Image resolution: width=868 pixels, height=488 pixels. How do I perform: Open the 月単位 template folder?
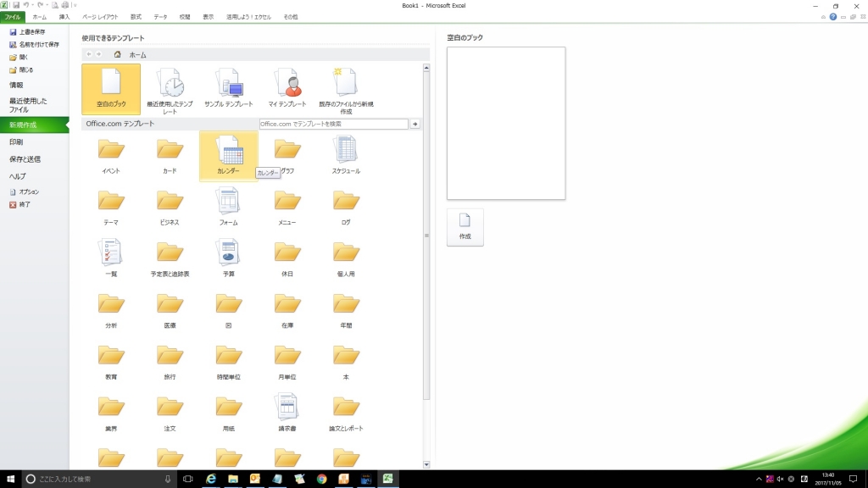coord(287,363)
